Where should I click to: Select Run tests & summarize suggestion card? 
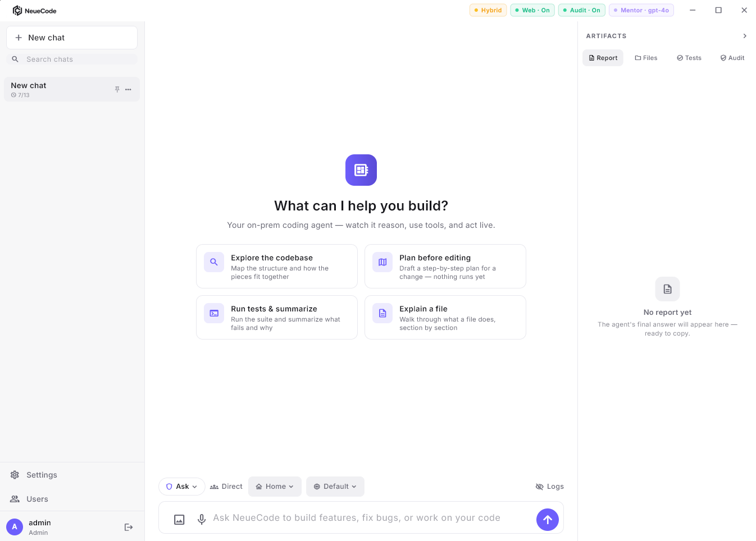coord(277,318)
